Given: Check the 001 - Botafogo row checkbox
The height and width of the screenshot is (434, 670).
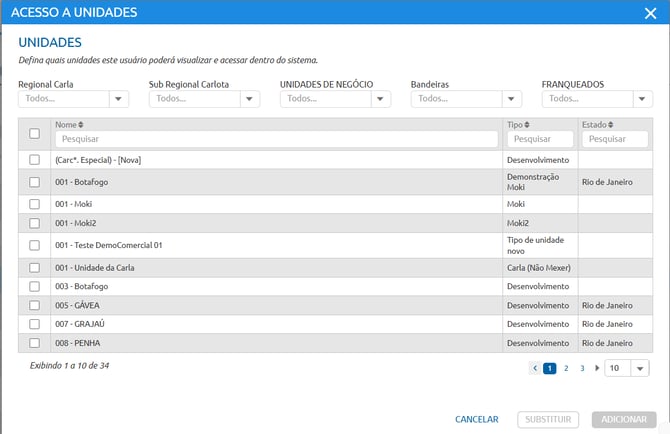Looking at the screenshot, I should [x=35, y=182].
